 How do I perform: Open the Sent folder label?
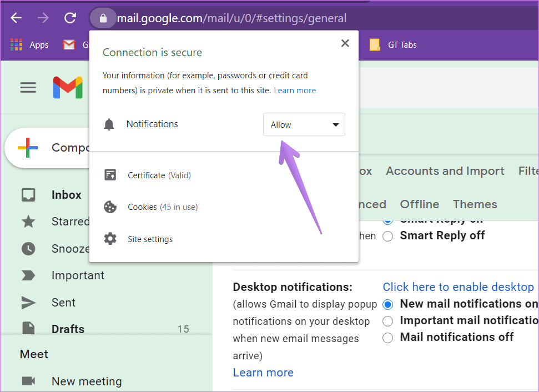63,303
